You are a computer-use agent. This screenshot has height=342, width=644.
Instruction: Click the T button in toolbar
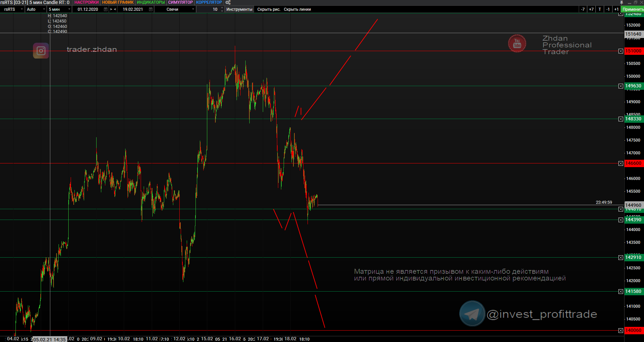click(x=600, y=9)
